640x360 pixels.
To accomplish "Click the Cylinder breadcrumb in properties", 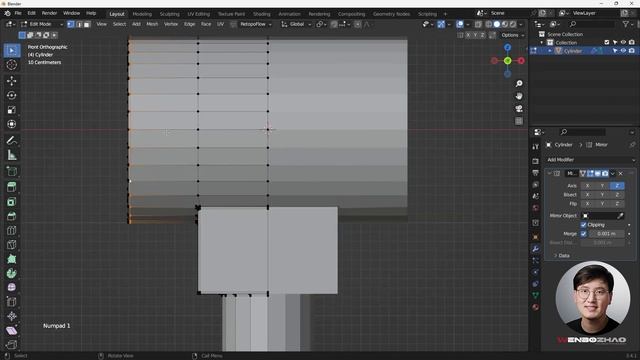I will (563, 145).
